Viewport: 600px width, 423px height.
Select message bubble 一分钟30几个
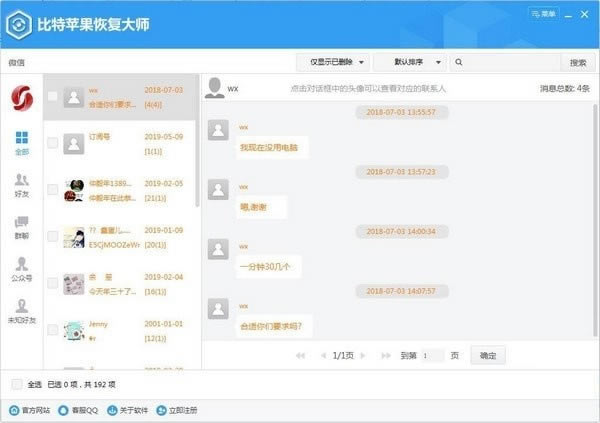[269, 266]
